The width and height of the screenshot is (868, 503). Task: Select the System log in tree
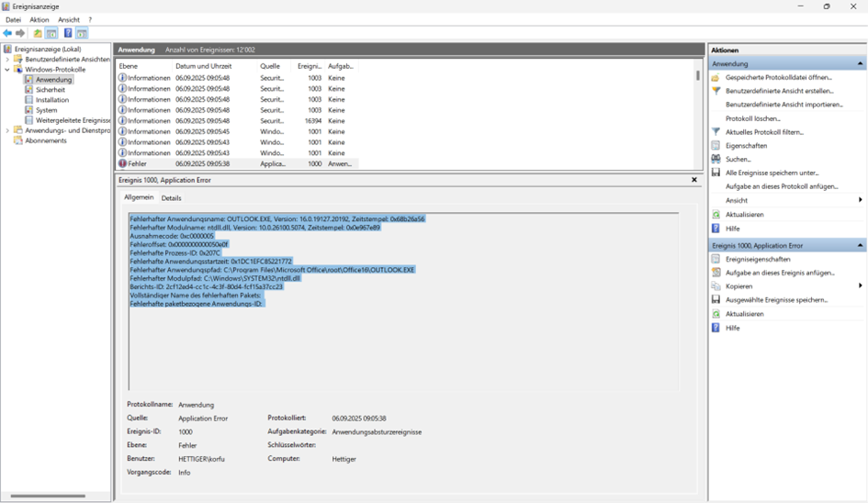tap(47, 110)
